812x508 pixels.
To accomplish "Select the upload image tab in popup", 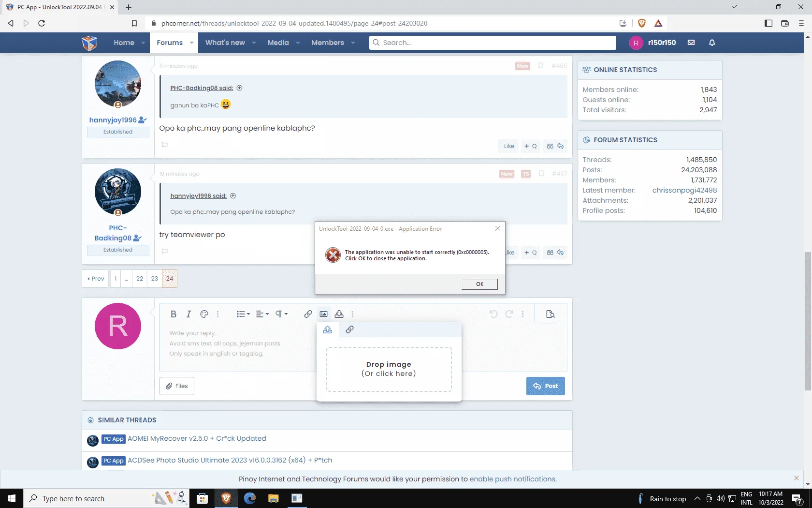I will tap(327, 329).
